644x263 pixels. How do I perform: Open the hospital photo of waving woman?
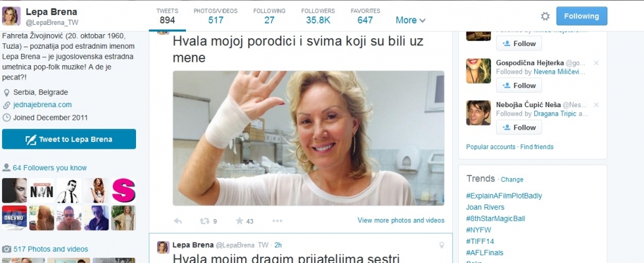(308, 138)
